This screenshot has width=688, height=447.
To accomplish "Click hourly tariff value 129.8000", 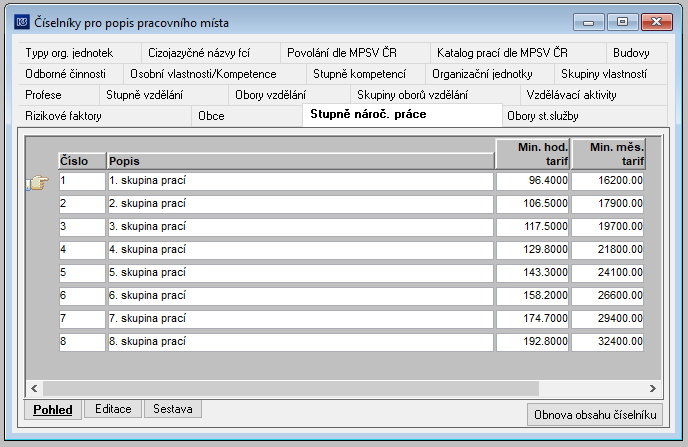I will (533, 250).
